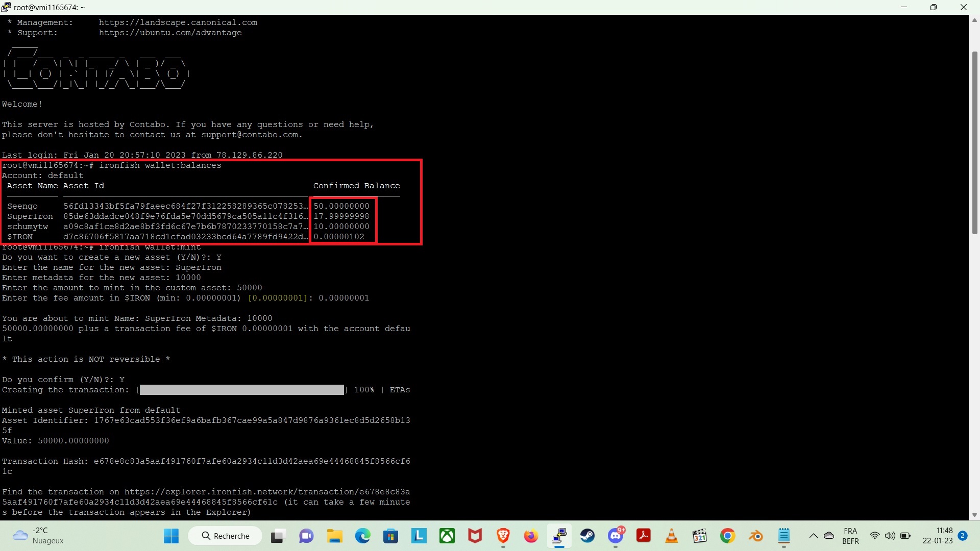Open the volume control from the tray
This screenshot has width=980, height=551.
click(x=890, y=536)
